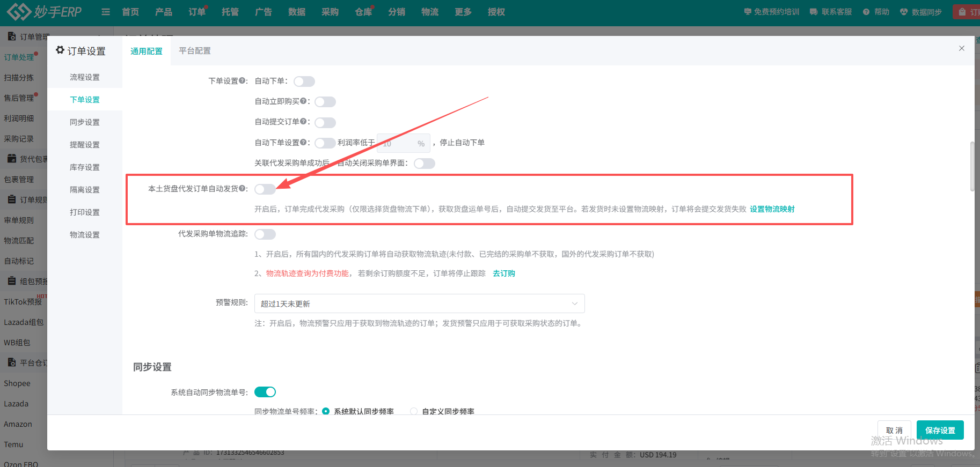Image resolution: width=980 pixels, height=467 pixels.
Task: Open the 订单 top menu
Action: (197, 12)
